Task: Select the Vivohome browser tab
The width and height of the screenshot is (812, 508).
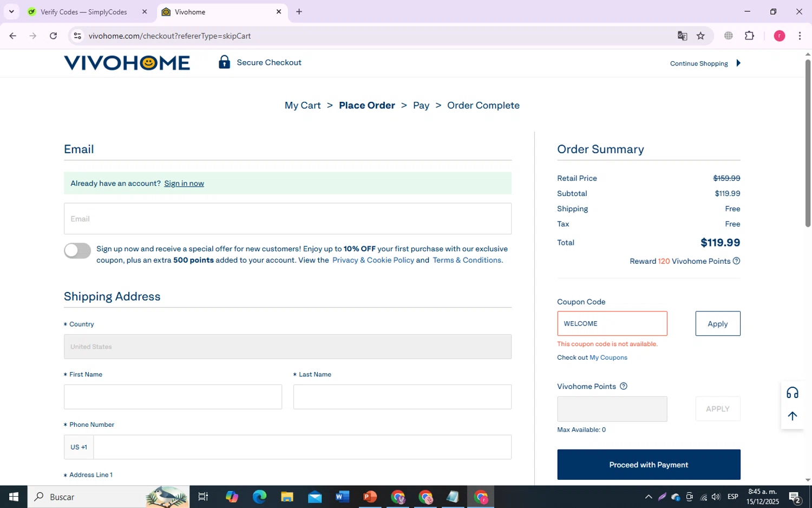Action: coord(222,11)
